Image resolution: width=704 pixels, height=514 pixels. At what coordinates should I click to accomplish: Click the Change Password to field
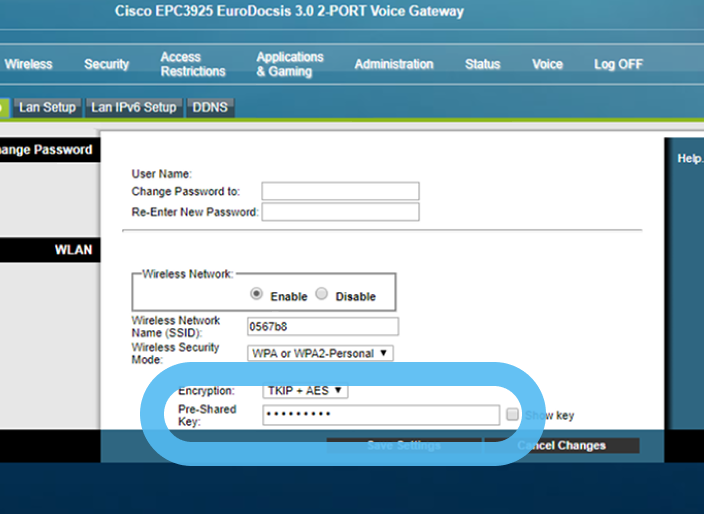click(x=340, y=191)
